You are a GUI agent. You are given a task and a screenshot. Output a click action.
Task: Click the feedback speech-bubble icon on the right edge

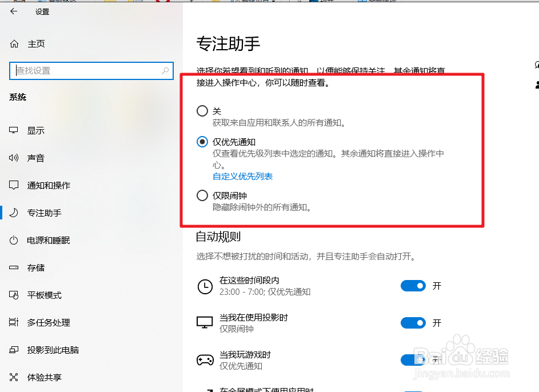coord(535,65)
